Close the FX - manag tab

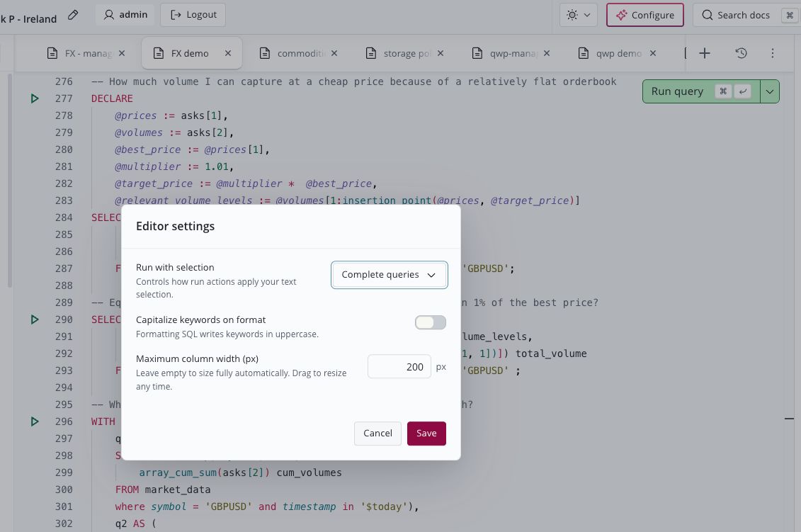click(122, 53)
